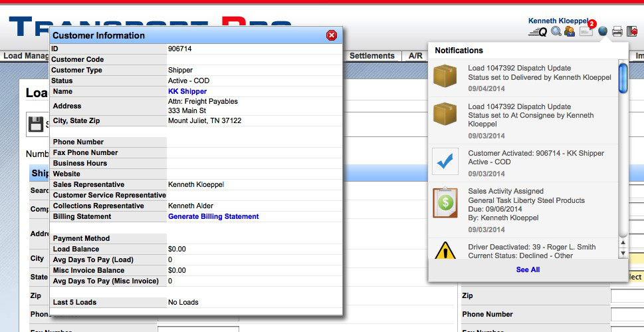Open the users/contacts people icon
This screenshot has width=644, height=332.
570,31
